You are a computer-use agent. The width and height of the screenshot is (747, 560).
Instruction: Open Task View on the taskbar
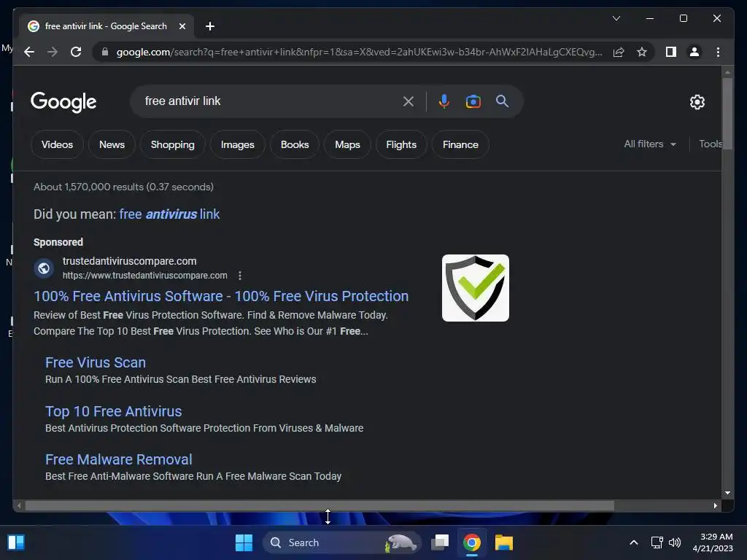point(440,542)
